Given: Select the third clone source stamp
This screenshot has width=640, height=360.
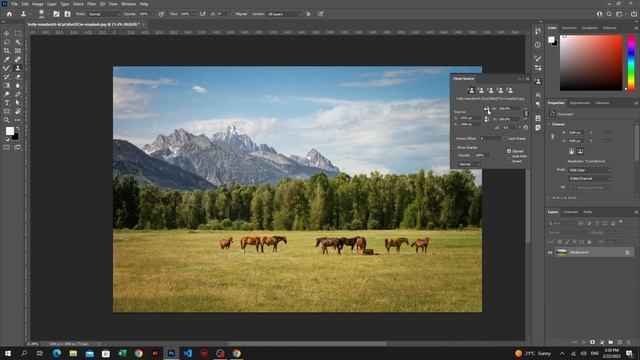Looking at the screenshot, I should (x=491, y=90).
